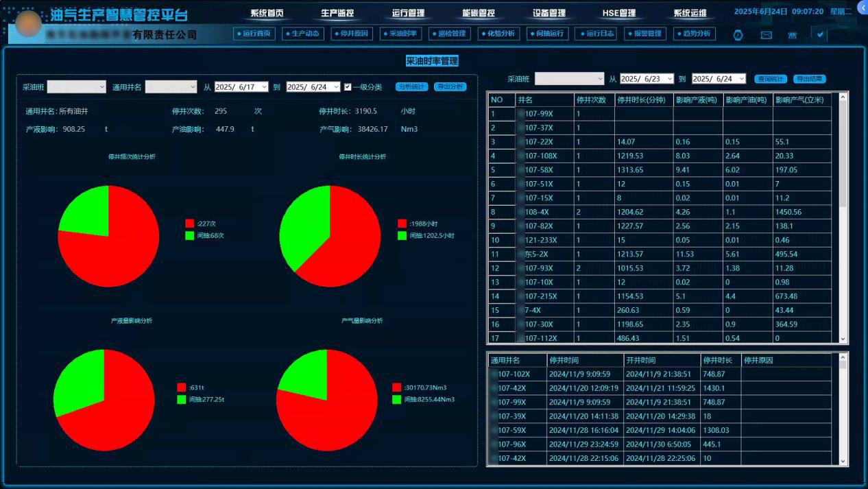Switch to the 间抽运行 tab

coord(547,34)
